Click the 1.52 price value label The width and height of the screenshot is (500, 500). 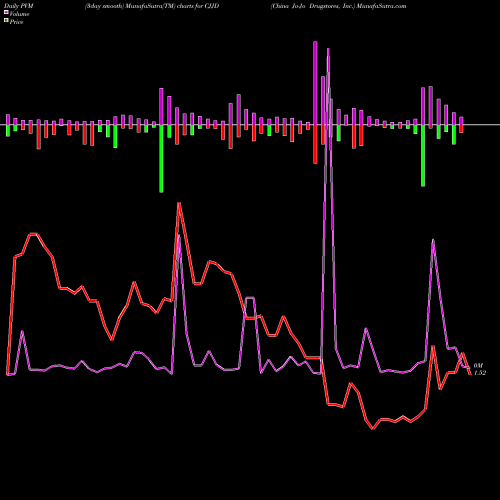pos(480,373)
